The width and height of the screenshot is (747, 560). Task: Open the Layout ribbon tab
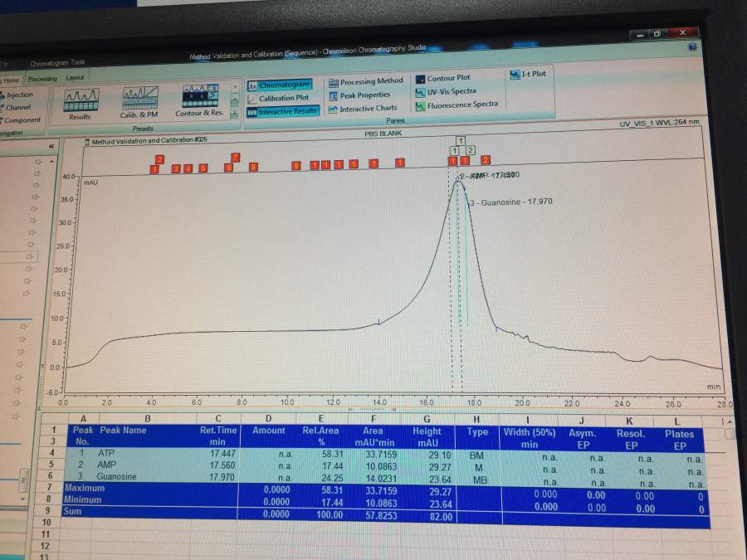coord(75,78)
